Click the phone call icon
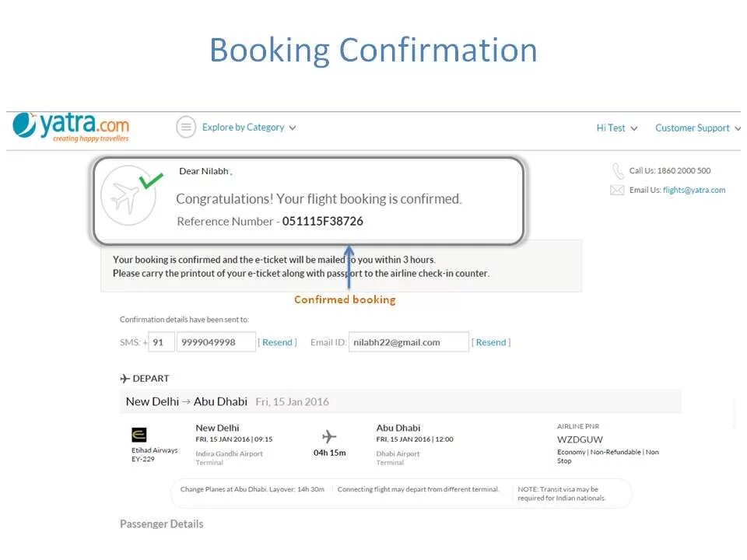The image size is (747, 560). coord(618,171)
